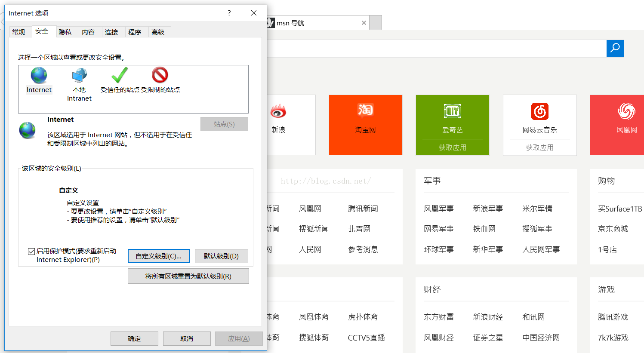
Task: Open the 和讯网 link
Action: [x=533, y=317]
